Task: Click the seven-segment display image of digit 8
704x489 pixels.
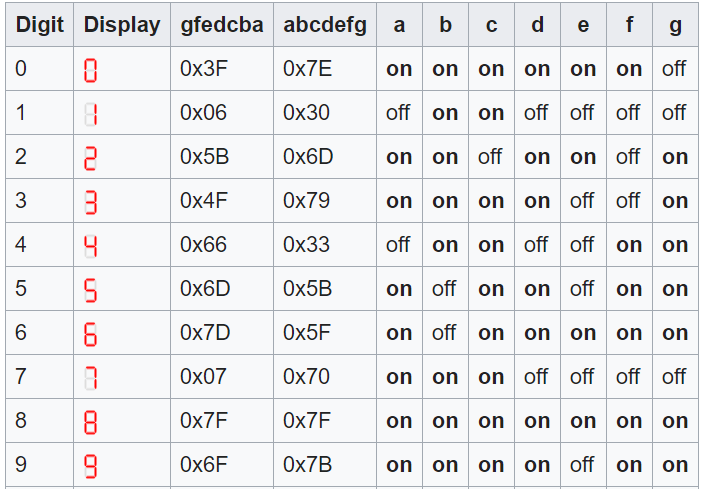Action: [x=91, y=422]
